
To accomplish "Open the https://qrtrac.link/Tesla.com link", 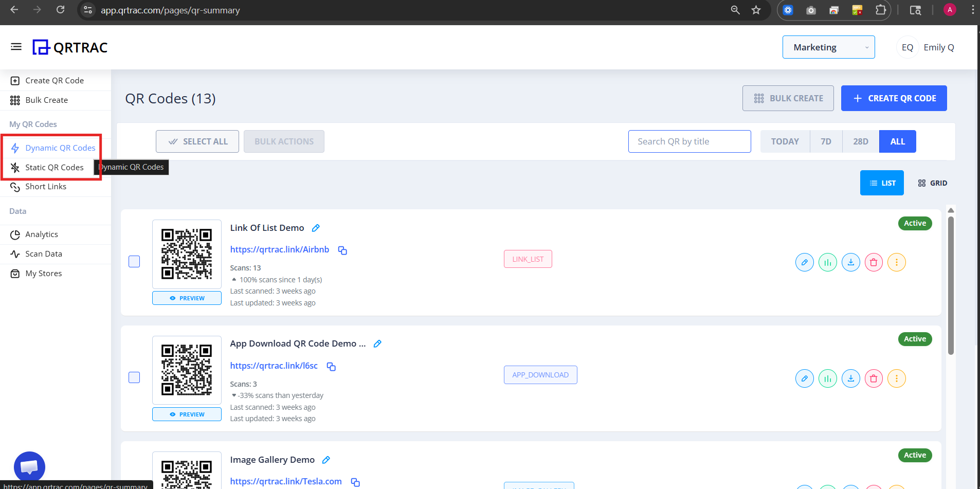I will pyautogui.click(x=285, y=481).
